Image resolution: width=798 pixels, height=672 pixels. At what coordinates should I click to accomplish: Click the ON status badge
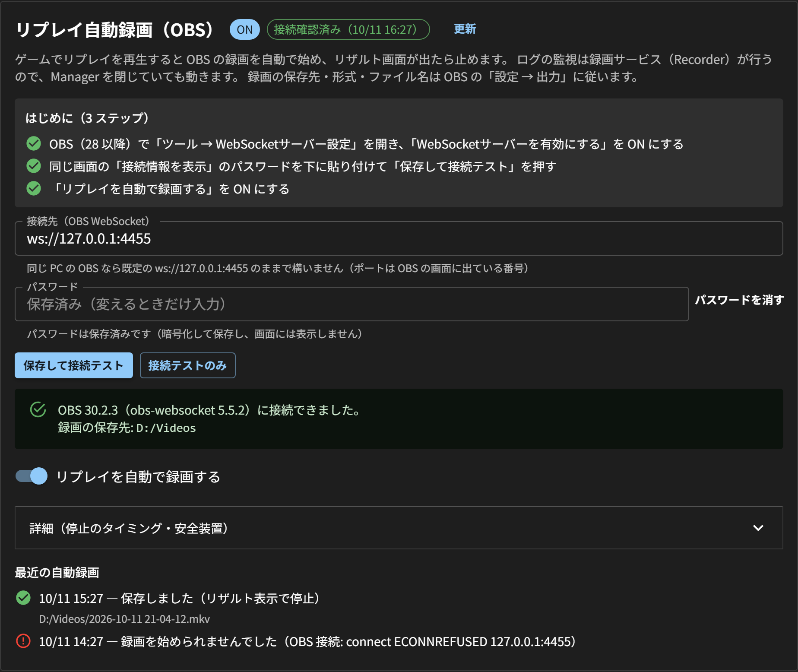coord(244,29)
